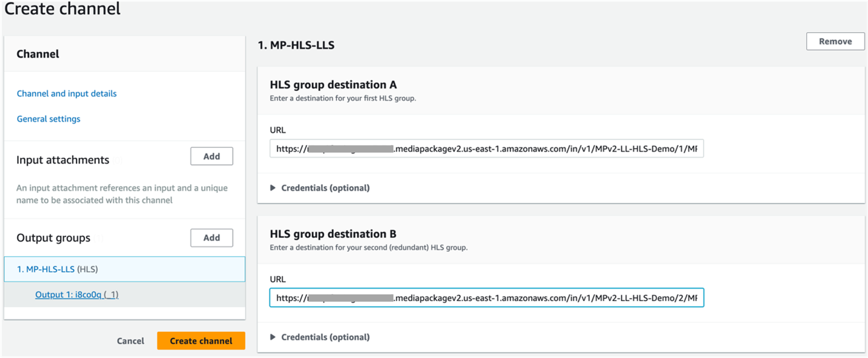The height and width of the screenshot is (358, 868).
Task: Open Output 1: i8co0q link
Action: tap(76, 294)
